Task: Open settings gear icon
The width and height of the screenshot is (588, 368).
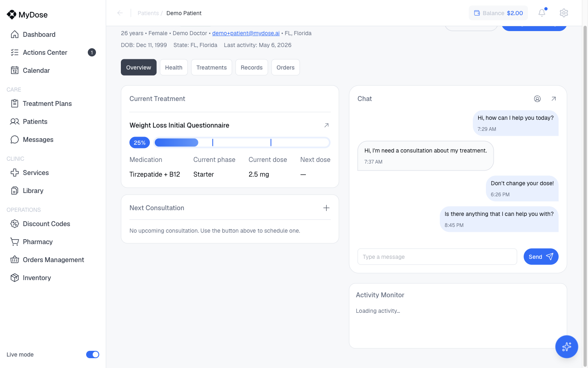Action: (x=564, y=13)
